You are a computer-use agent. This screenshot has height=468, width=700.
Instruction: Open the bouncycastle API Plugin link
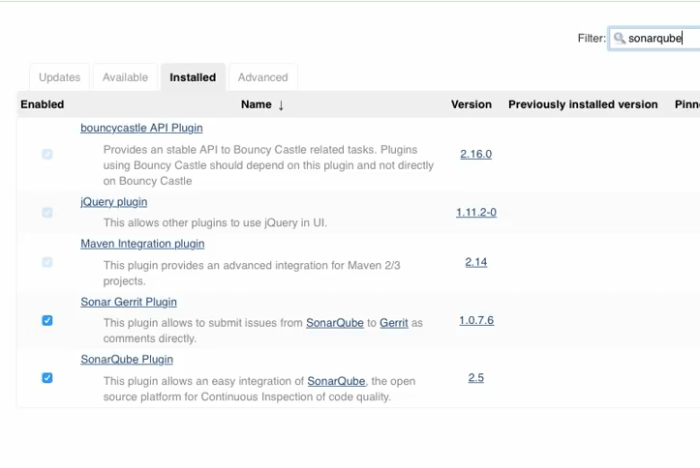[x=141, y=128]
